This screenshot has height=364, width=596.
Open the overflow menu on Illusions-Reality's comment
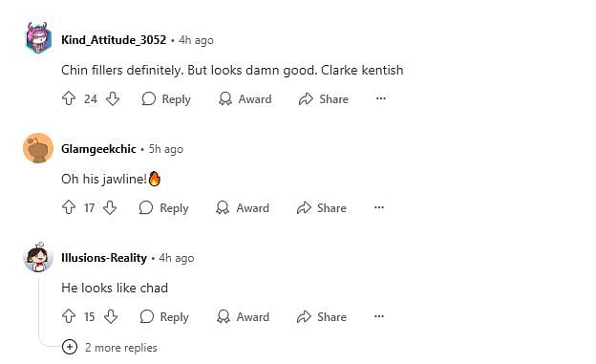pyautogui.click(x=379, y=316)
